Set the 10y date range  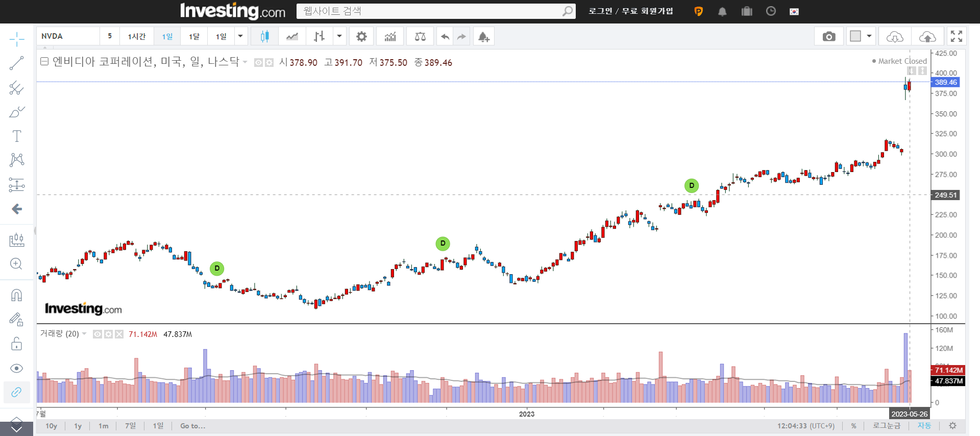point(51,426)
